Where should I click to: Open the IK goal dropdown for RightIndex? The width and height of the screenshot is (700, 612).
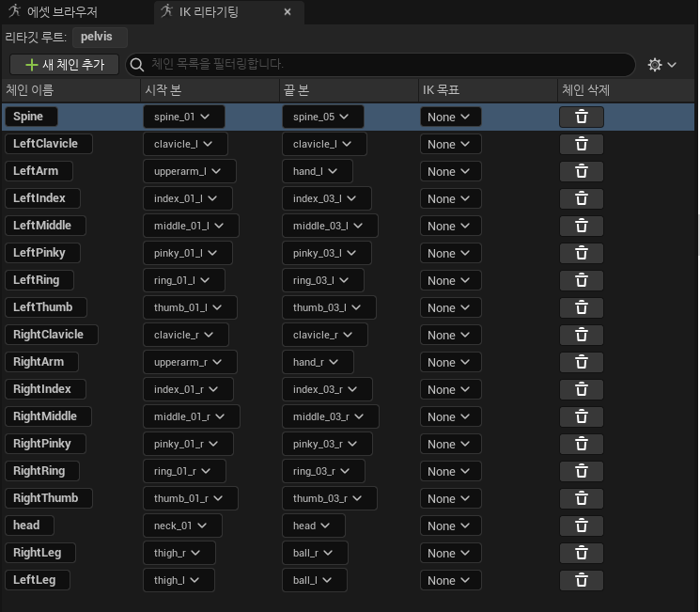coord(450,389)
